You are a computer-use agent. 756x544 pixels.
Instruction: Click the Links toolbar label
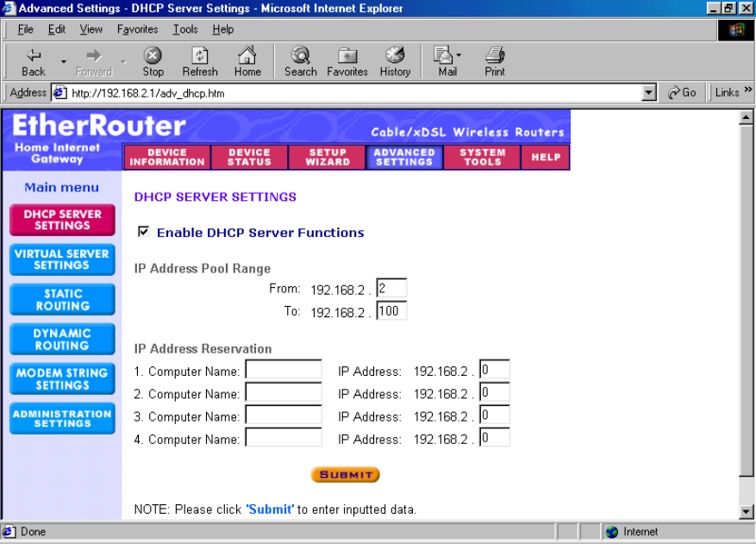(727, 92)
